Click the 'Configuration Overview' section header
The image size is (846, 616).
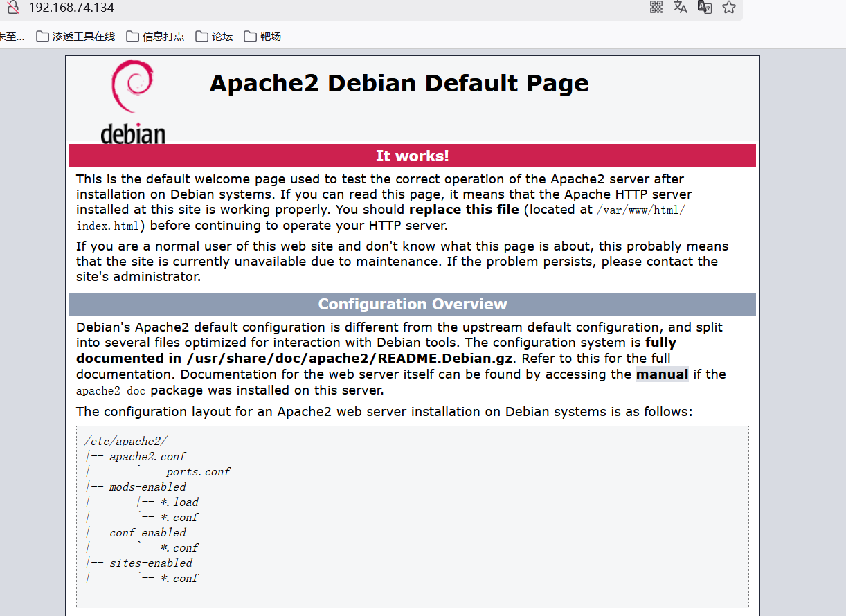[413, 304]
